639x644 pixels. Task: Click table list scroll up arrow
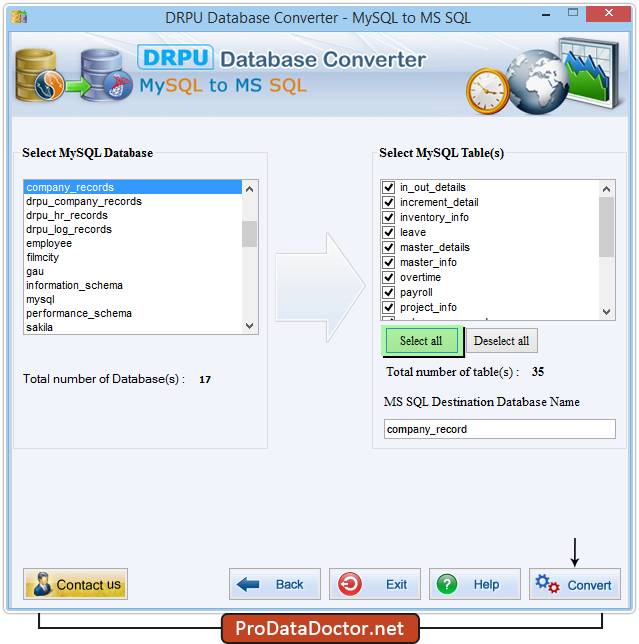click(606, 189)
